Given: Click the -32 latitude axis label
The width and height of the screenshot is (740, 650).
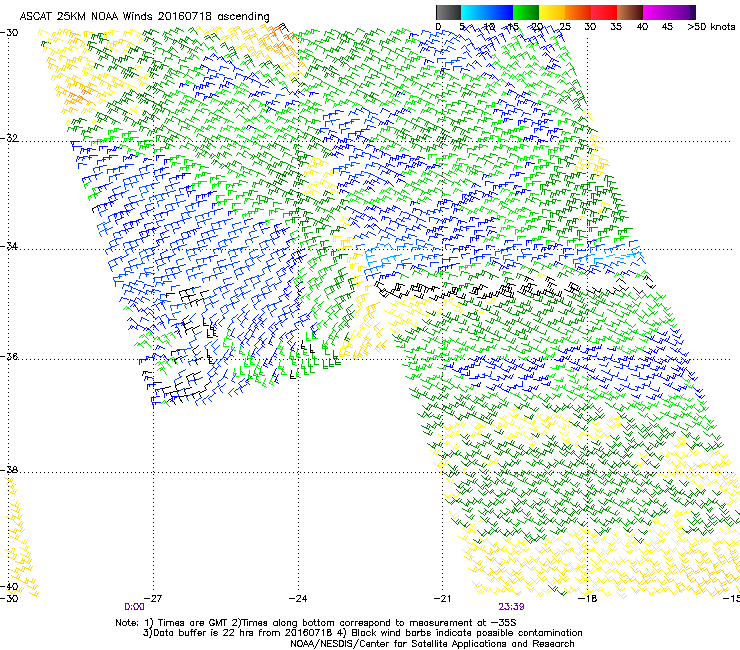Looking at the screenshot, I should (x=9, y=138).
